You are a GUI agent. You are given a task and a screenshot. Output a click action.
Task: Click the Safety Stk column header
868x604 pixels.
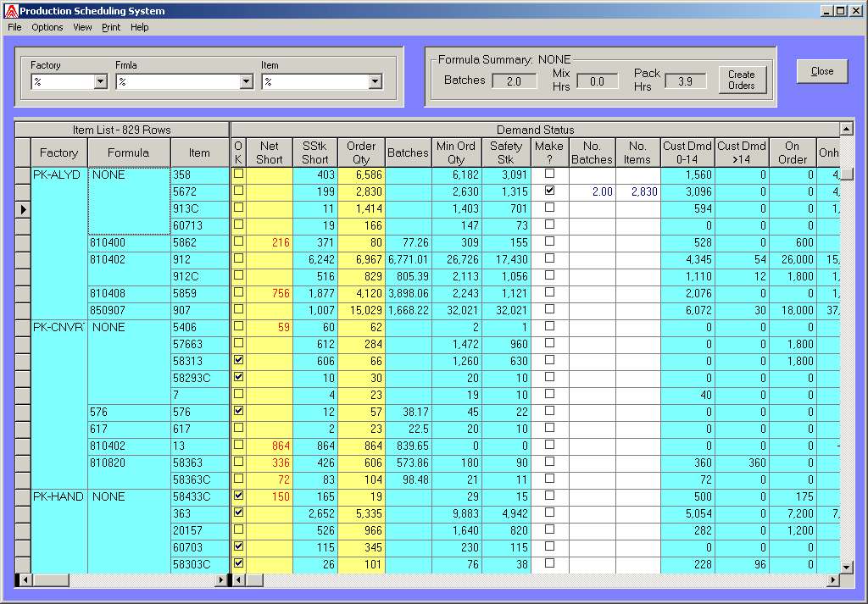click(x=506, y=152)
